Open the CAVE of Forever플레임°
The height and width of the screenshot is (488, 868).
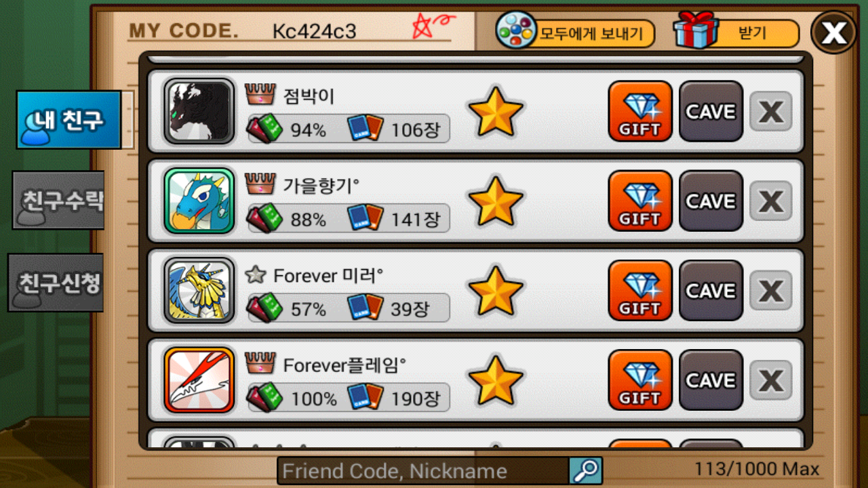pyautogui.click(x=711, y=380)
